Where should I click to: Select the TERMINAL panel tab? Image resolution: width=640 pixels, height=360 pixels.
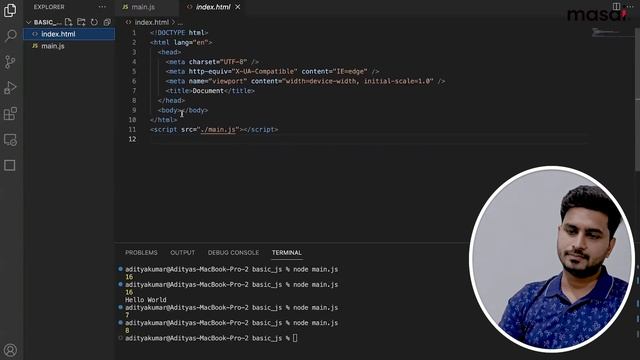tap(287, 253)
